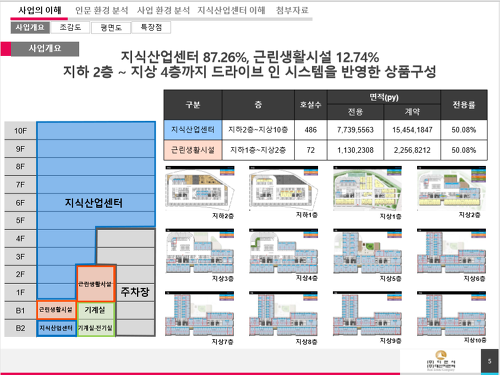Open 지식산업센터 이해 tab
This screenshot has height=375, width=500.
231,10
